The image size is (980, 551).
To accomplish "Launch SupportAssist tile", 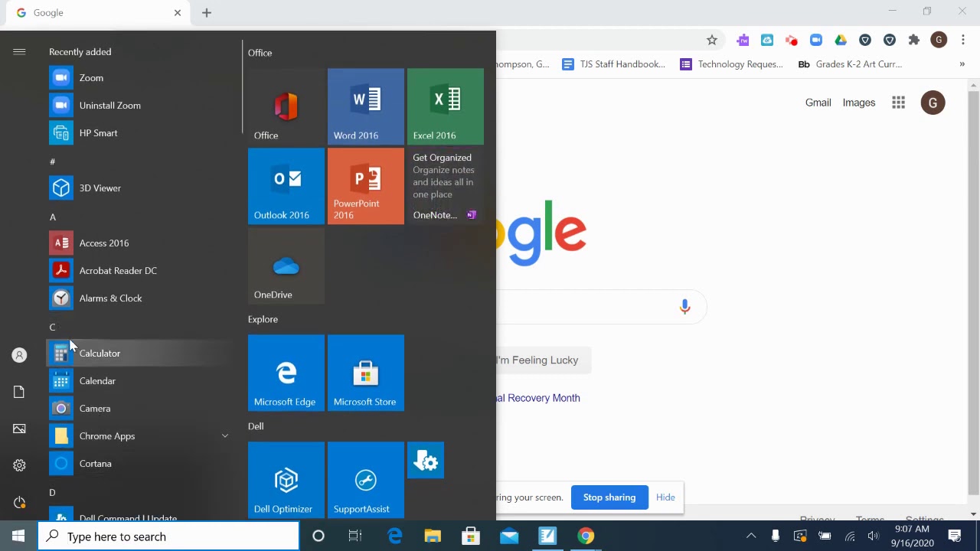I will [x=366, y=480].
